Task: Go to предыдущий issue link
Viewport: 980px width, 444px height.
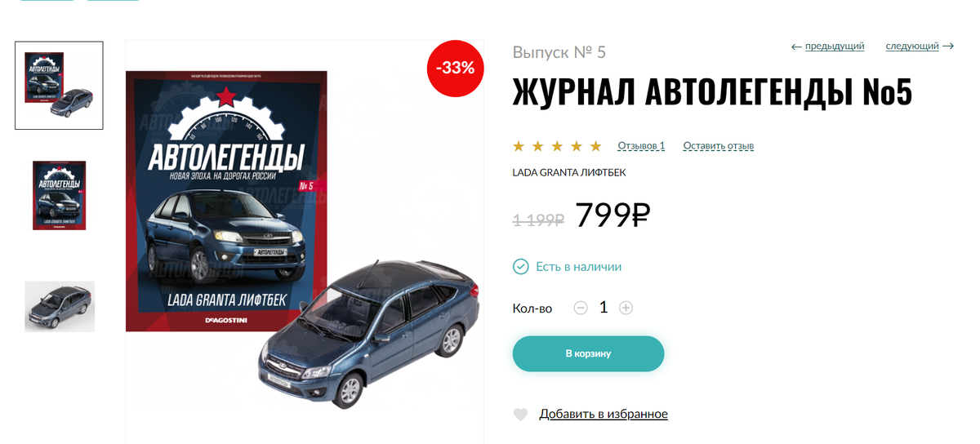Action: [x=835, y=47]
